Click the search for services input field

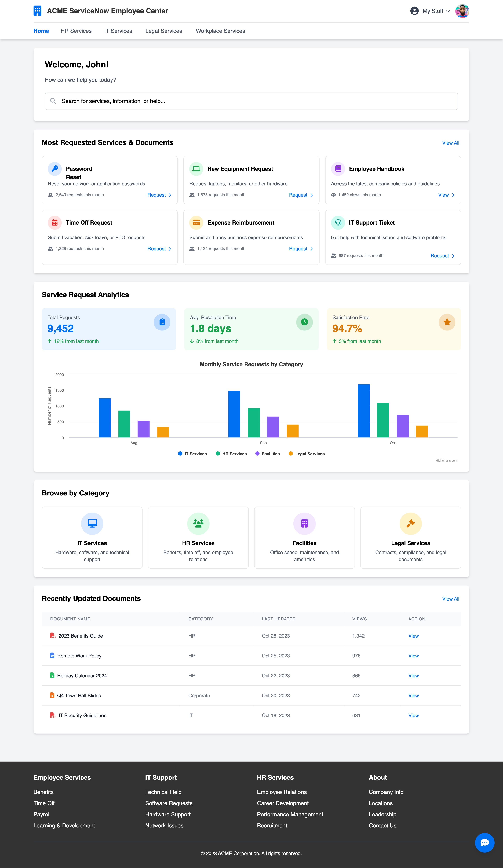tap(251, 101)
